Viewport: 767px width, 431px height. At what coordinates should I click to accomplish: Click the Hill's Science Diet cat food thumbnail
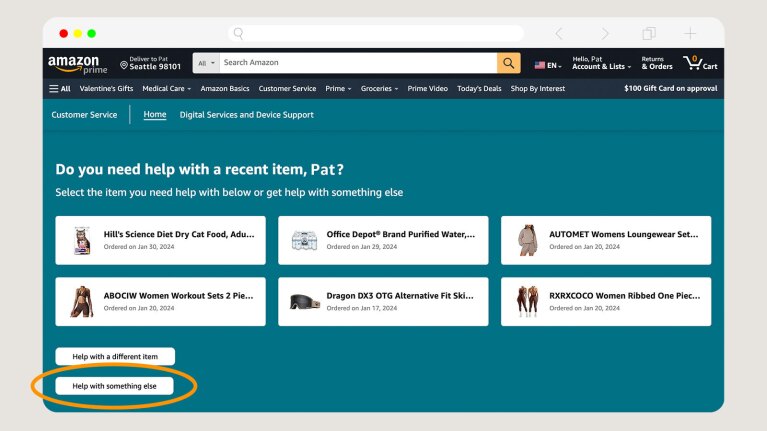tap(82, 240)
